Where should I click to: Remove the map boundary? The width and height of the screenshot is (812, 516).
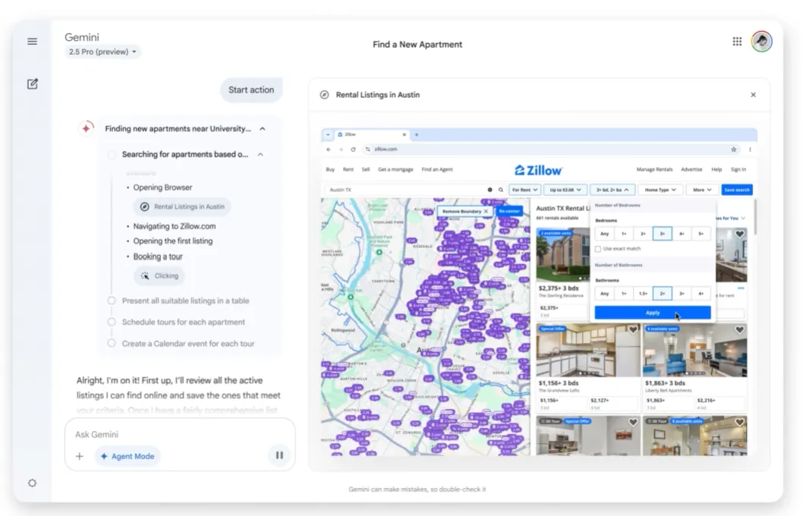[464, 212]
